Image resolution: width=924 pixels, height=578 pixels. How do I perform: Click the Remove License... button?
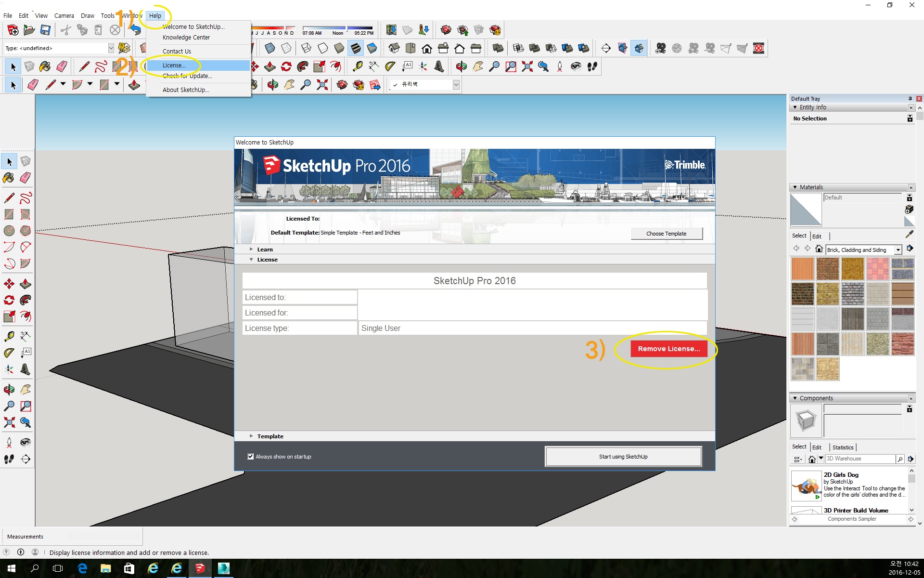coord(669,349)
